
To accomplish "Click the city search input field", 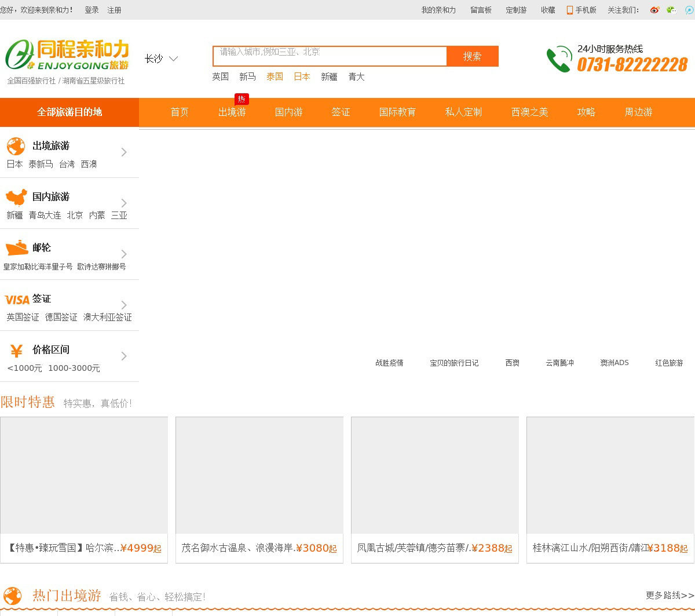I will click(x=330, y=56).
